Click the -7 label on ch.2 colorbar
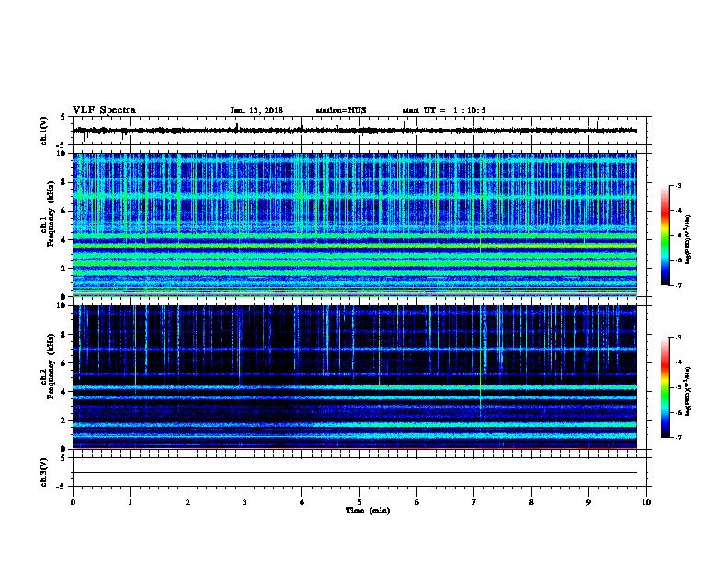Viewport: 728px width, 563px height. [x=677, y=437]
